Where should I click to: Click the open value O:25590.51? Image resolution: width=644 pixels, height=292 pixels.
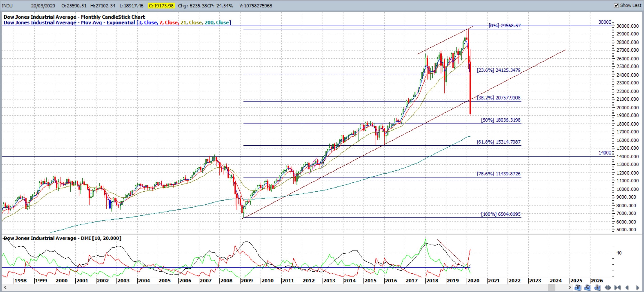[74, 6]
